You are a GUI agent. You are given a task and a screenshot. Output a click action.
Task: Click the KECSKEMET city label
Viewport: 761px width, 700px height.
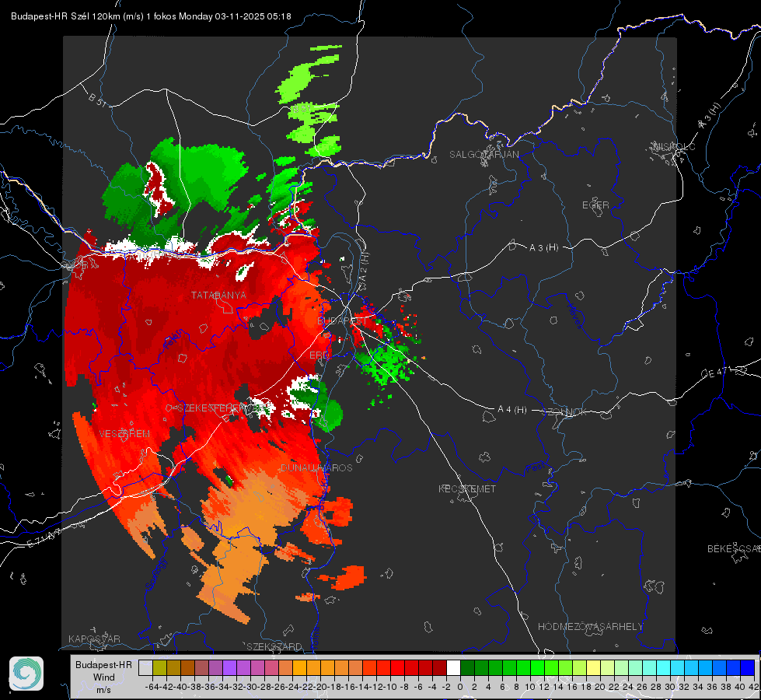tap(467, 488)
